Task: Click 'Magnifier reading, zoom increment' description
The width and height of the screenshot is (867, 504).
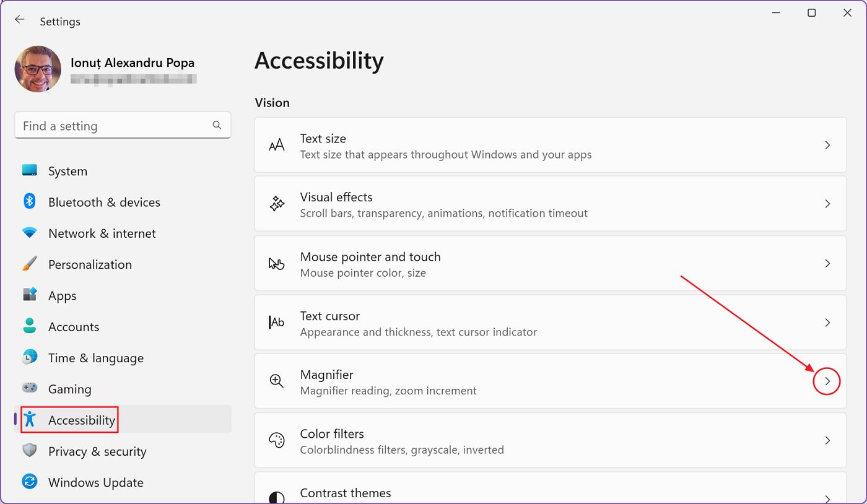Action: 388,391
